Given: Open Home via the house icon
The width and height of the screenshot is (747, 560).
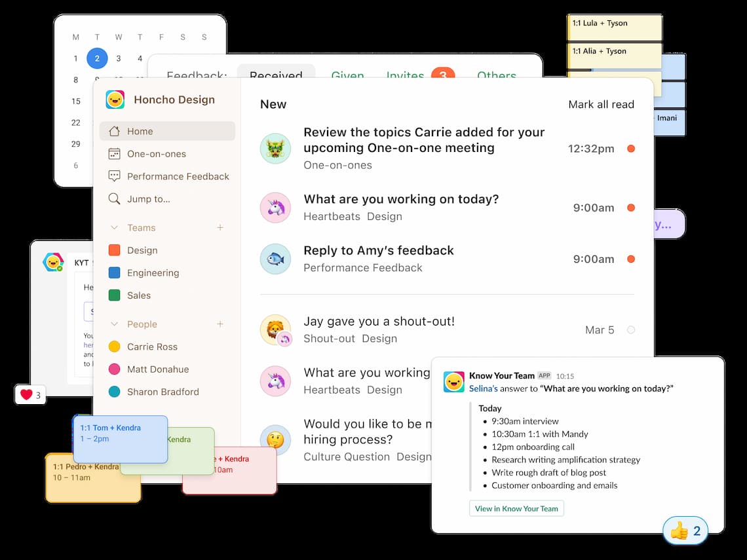Looking at the screenshot, I should pos(115,131).
